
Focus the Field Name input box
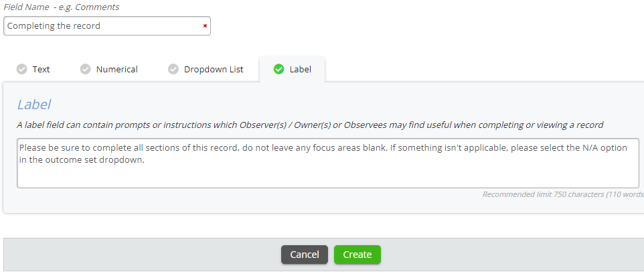tap(107, 26)
